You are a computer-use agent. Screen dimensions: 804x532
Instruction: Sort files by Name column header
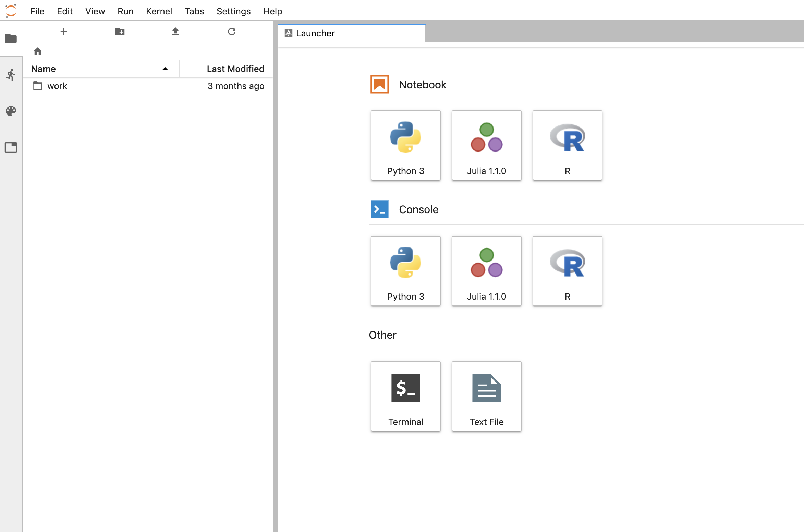(x=101, y=69)
